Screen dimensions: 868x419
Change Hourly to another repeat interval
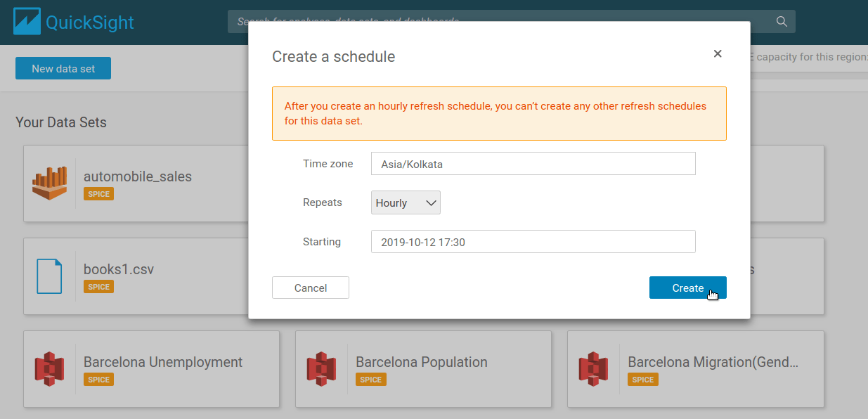click(406, 202)
